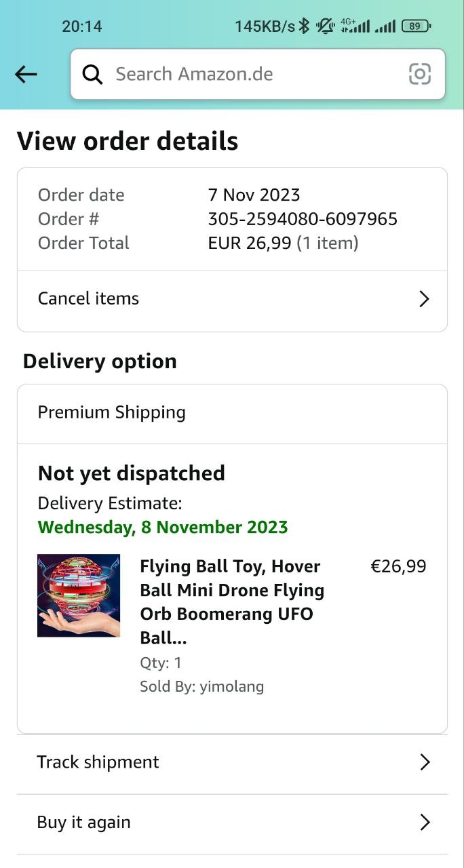
Task: Tap the back arrow icon
Action: pyautogui.click(x=26, y=74)
